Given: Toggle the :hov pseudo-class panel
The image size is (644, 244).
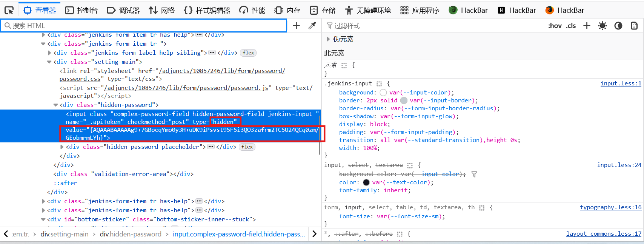Looking at the screenshot, I should 555,25.
